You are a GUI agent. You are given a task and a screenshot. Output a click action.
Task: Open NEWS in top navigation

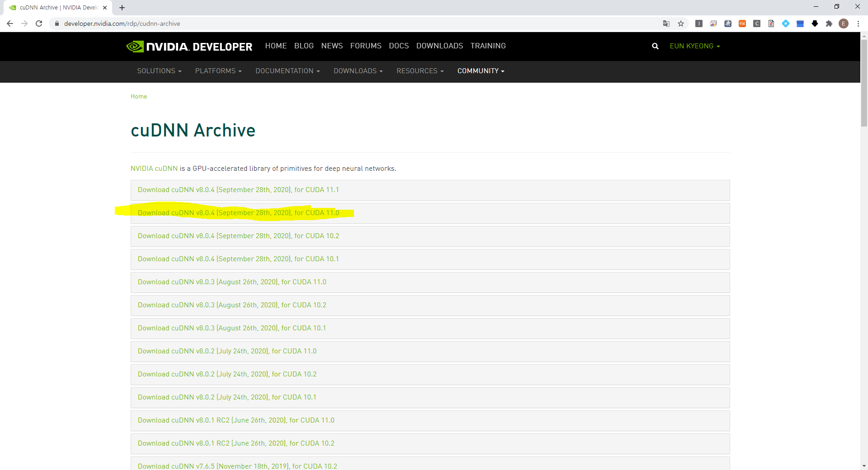(x=332, y=46)
